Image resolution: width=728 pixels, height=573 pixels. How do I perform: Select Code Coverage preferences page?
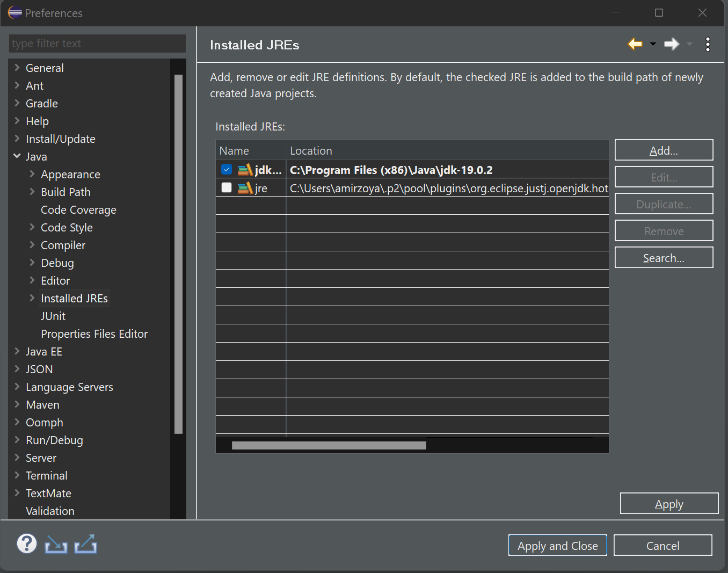[78, 210]
